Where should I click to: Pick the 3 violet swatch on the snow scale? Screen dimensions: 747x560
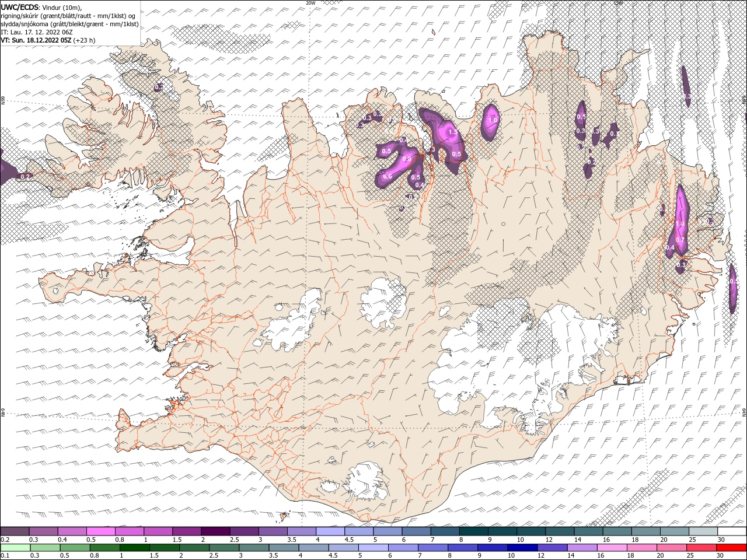pyautogui.click(x=273, y=531)
